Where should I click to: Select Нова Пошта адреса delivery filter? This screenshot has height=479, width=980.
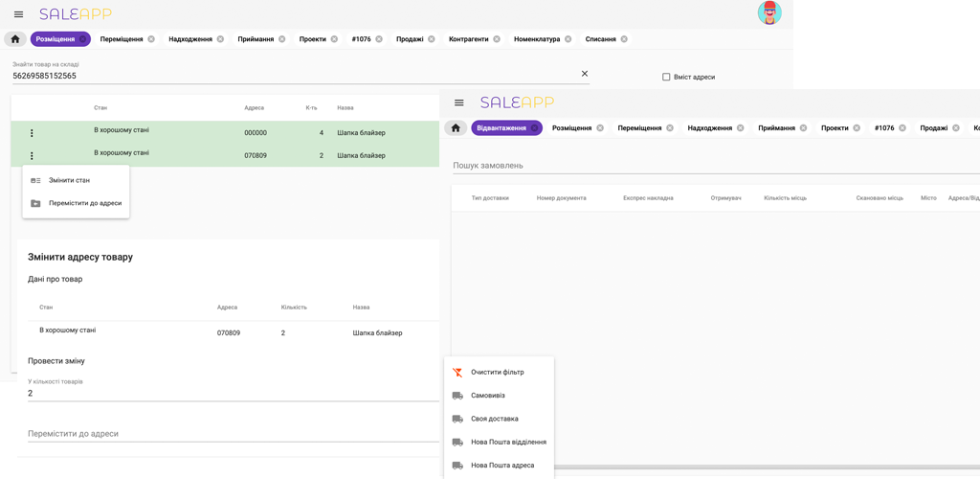pos(499,466)
